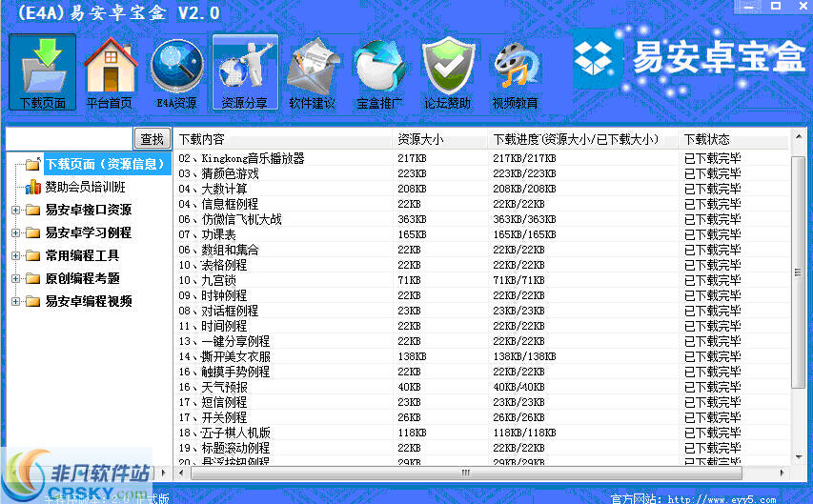The image size is (813, 504).
Task: Select the 资源分享 toolbar icon
Action: (x=244, y=71)
